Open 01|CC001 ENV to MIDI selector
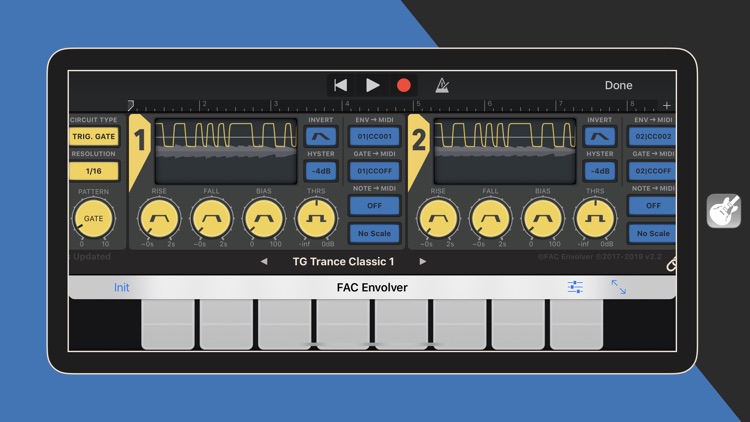Image resolution: width=750 pixels, height=422 pixels. click(375, 136)
